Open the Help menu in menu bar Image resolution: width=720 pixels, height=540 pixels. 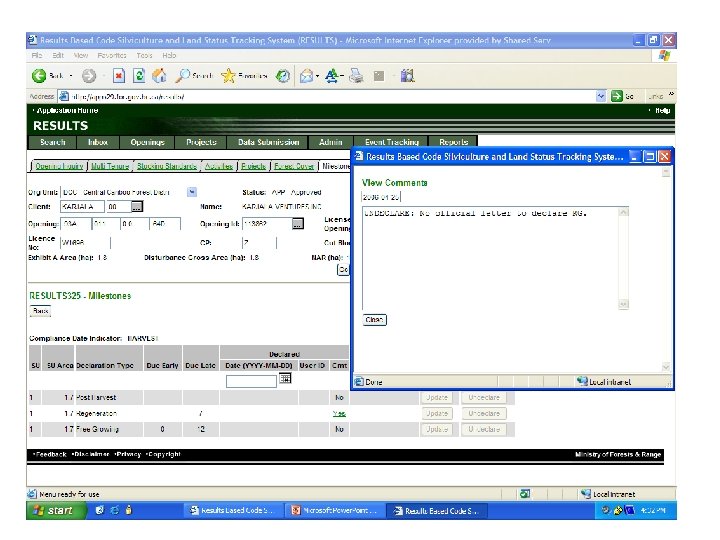coord(169,55)
